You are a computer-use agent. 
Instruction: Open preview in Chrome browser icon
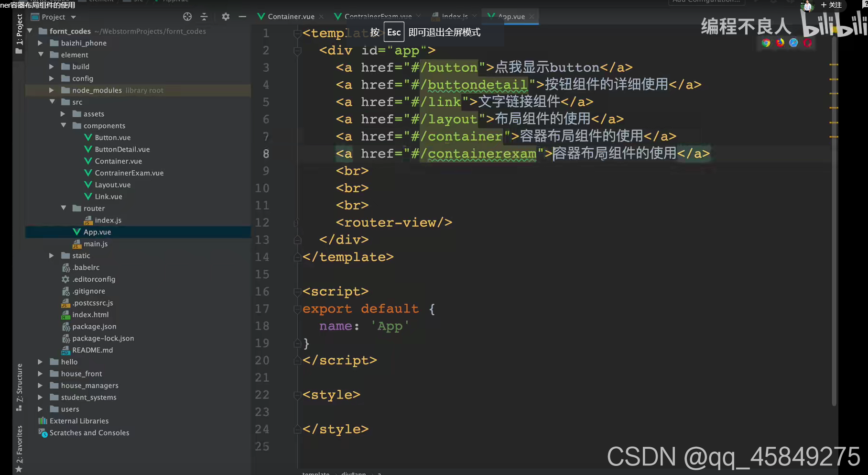[x=766, y=43]
